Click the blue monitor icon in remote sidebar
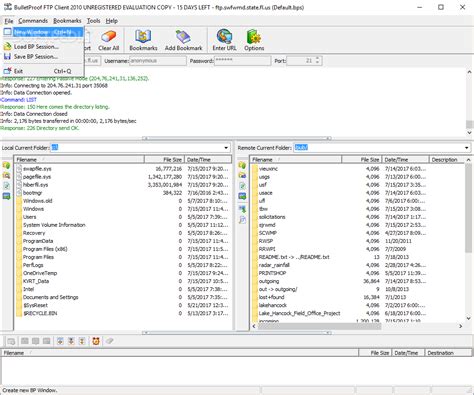Image resolution: width=474 pixels, height=395 pixels. (242, 196)
